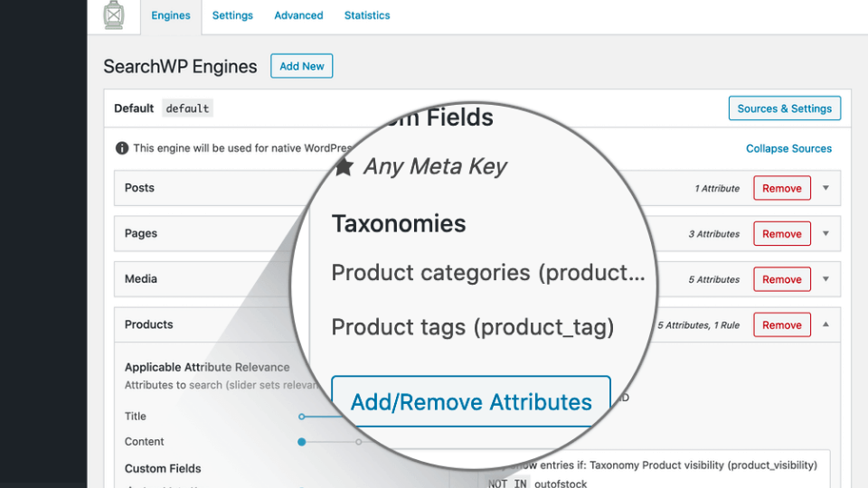Click the '1 Attribute' label on Posts
Viewport: 868px width, 488px height.
coord(717,189)
